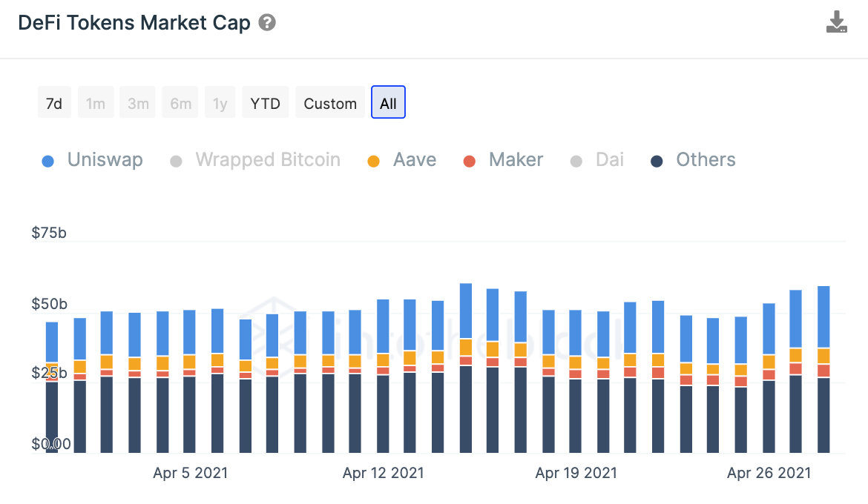
Task: Select the 1y time range
Action: pyautogui.click(x=220, y=102)
